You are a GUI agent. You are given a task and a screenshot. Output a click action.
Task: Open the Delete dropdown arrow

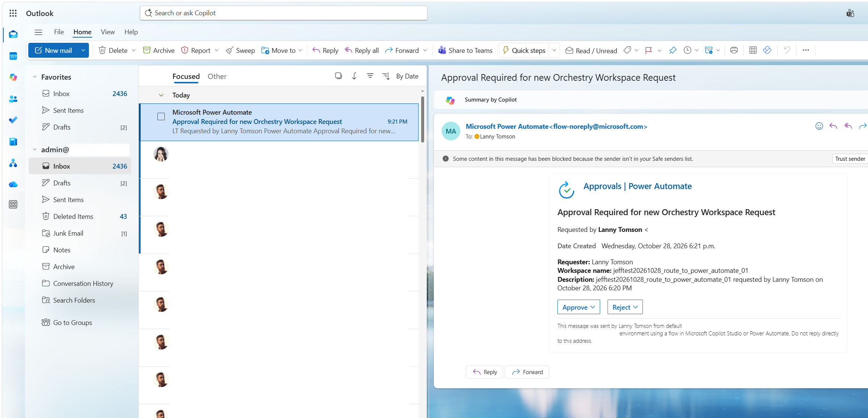pos(134,50)
